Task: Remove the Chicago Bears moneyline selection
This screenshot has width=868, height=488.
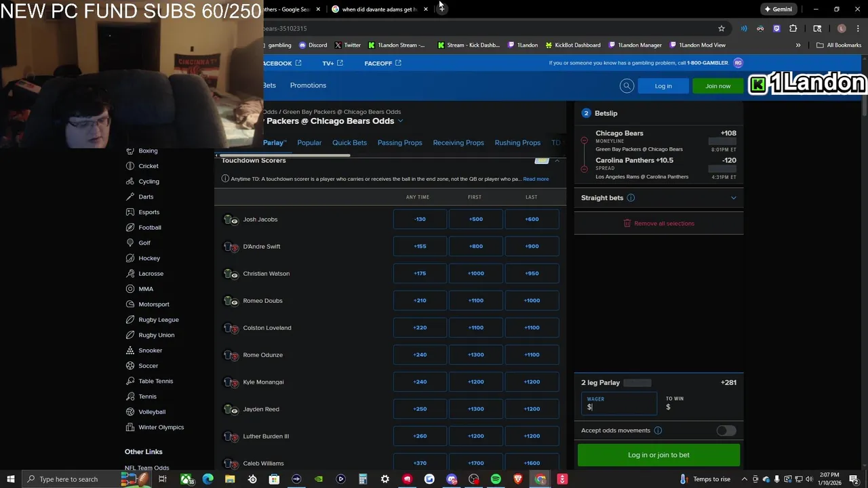Action: pos(584,141)
